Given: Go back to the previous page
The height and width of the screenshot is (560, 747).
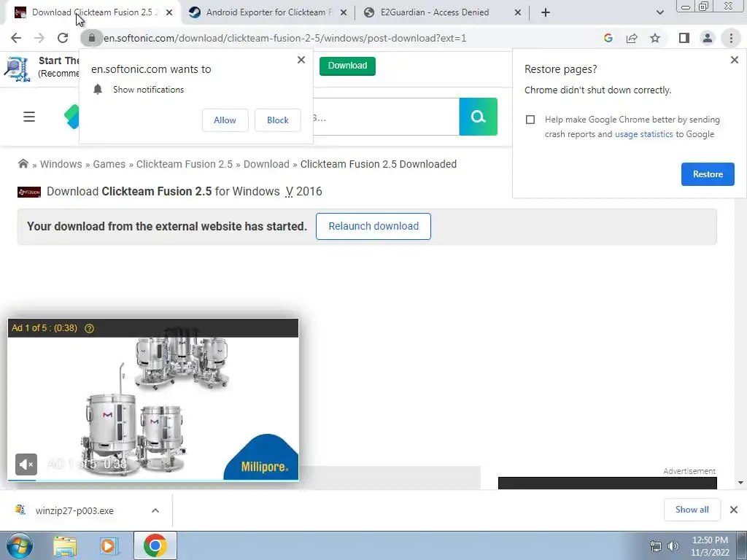Looking at the screenshot, I should point(16,38).
